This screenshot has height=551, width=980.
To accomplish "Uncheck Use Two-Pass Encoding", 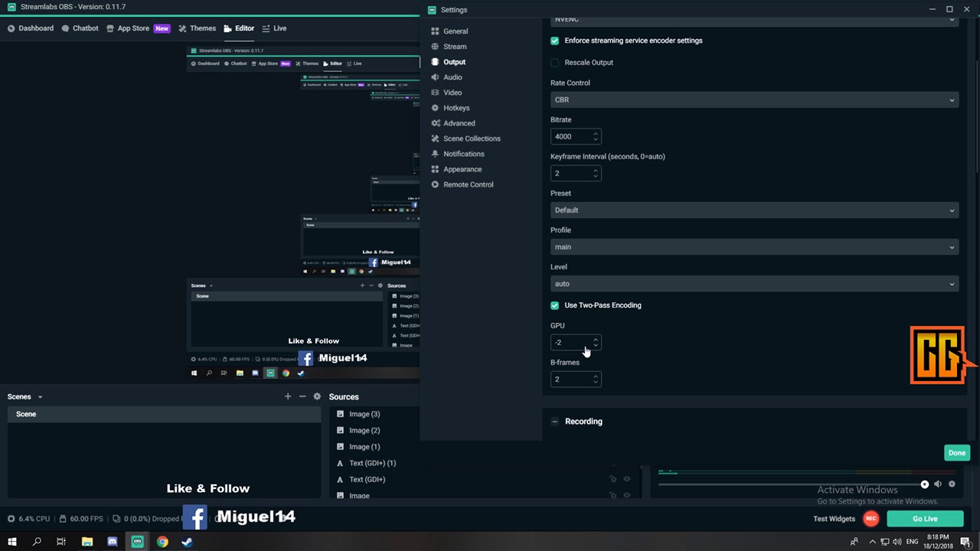I will pyautogui.click(x=555, y=305).
